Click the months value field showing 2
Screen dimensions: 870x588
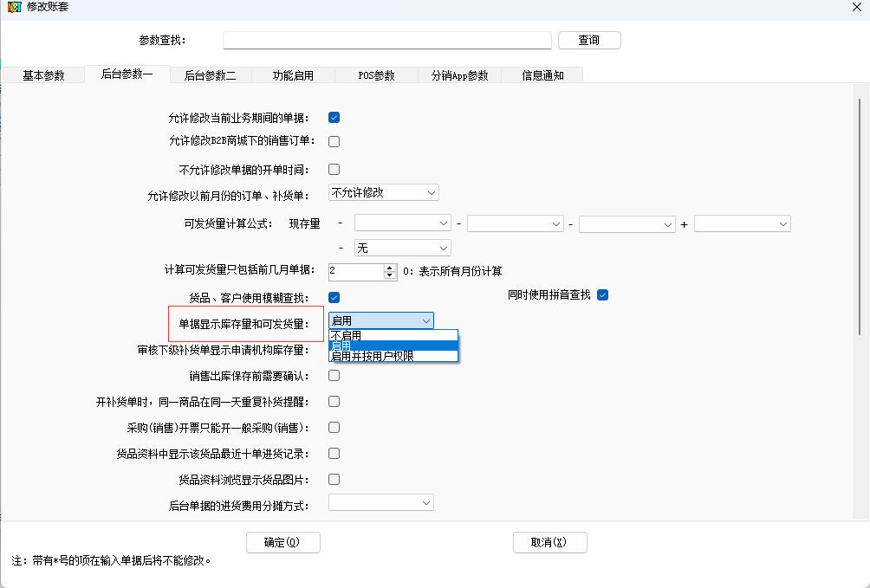pos(355,271)
